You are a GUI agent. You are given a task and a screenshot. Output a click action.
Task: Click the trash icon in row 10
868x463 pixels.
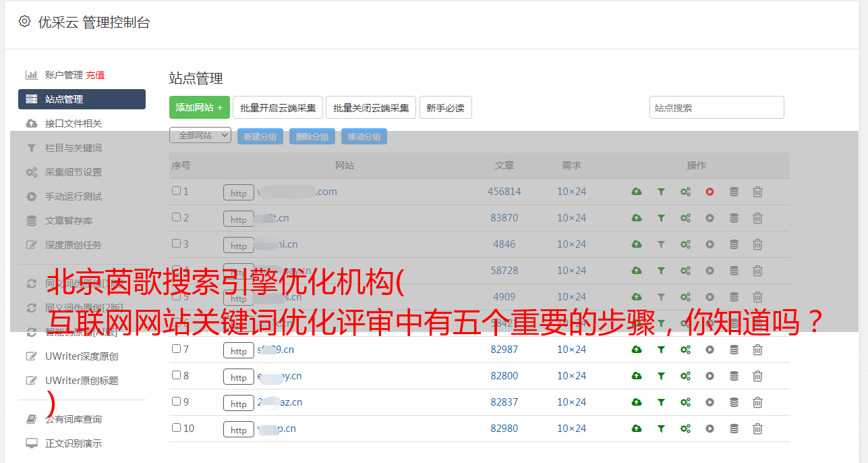click(x=757, y=429)
